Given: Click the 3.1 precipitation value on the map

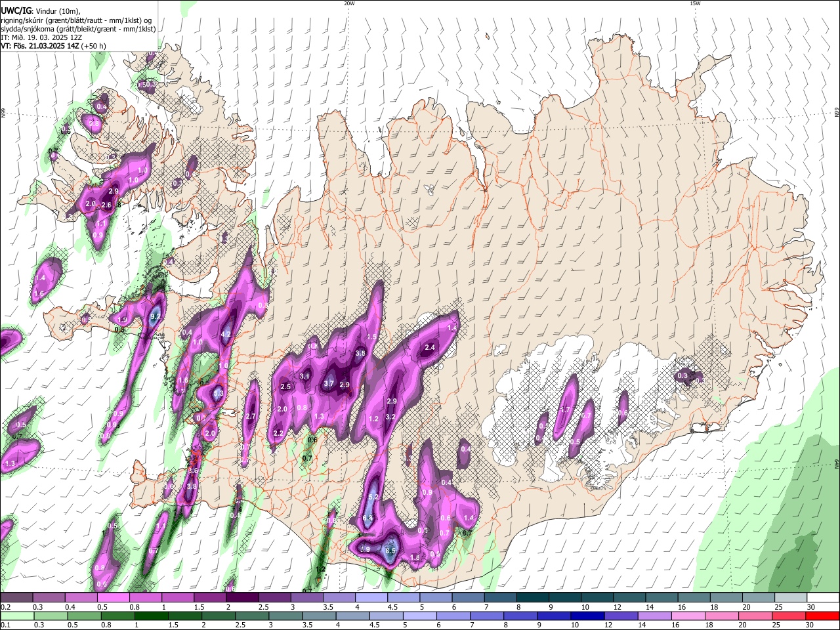Looking at the screenshot, I should click(304, 377).
